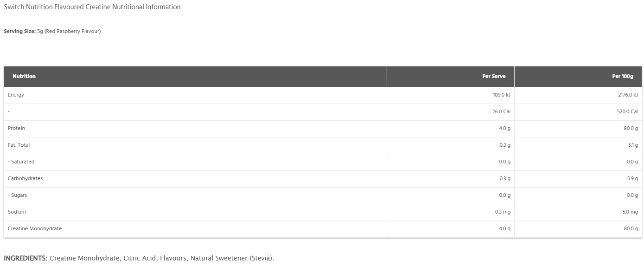Click the 520.0 Cal value
644x273 pixels.
(629, 111)
